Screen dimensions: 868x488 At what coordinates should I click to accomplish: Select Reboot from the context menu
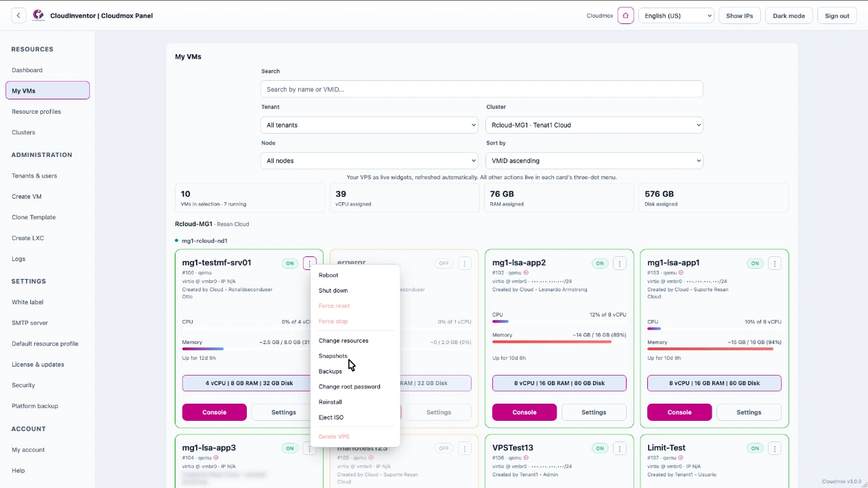[x=355, y=275]
